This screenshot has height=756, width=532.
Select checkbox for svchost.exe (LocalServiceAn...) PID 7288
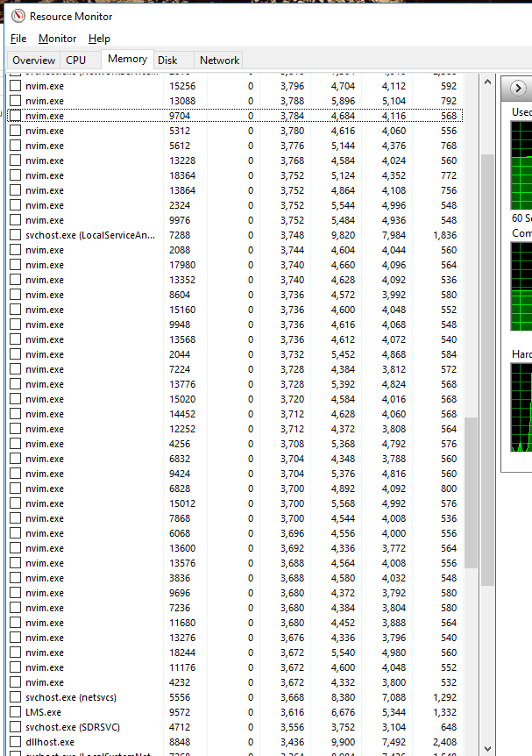(16, 235)
